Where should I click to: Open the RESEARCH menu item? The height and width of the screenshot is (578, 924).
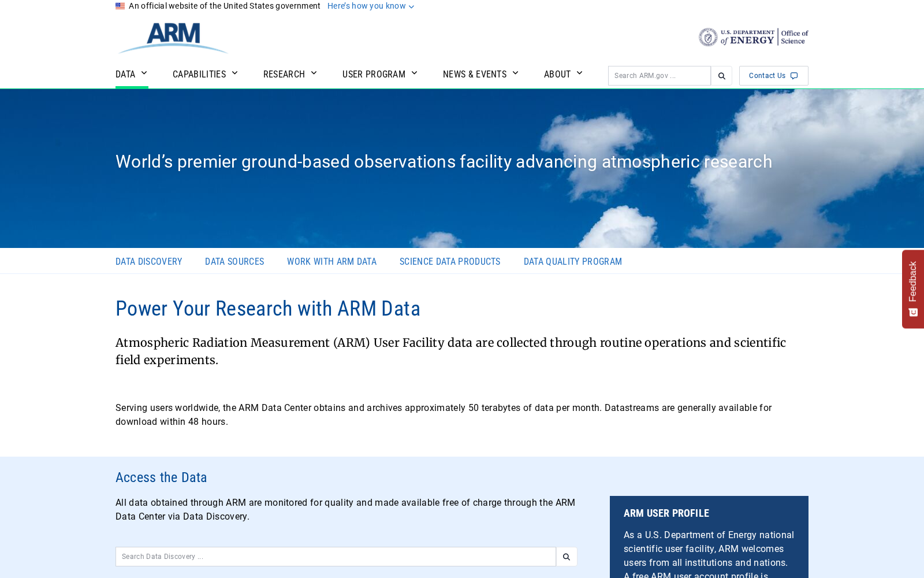pos(284,74)
